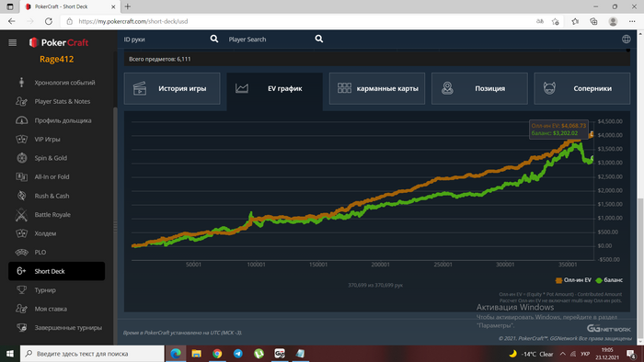Click the Холдем cards icon

pyautogui.click(x=21, y=233)
